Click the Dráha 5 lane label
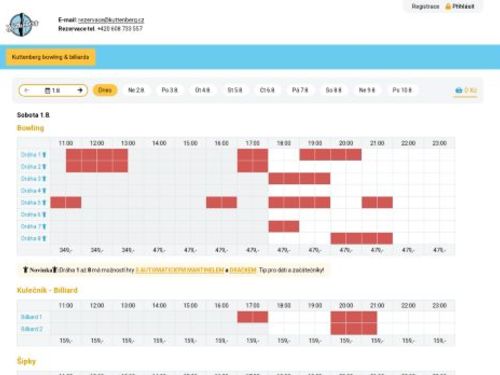500x375 pixels. (x=33, y=202)
